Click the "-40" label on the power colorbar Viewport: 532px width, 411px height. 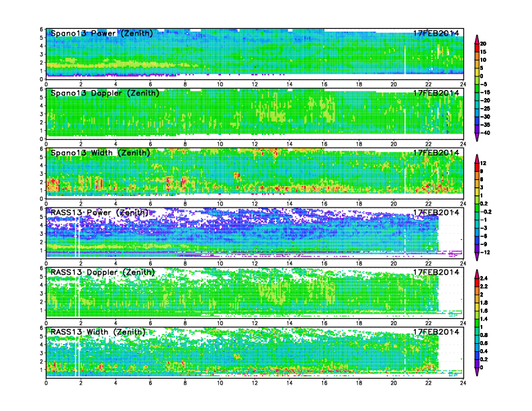pyautogui.click(x=485, y=133)
